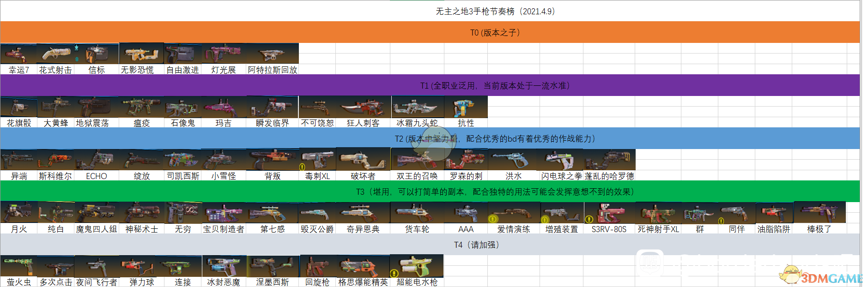This screenshot has width=868, height=287.
Task: Select the 魔鬼四人组 gun image
Action: pos(97,213)
